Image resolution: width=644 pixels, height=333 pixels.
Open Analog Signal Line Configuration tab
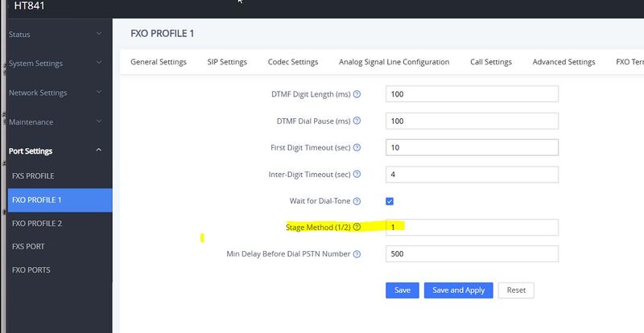click(x=394, y=62)
